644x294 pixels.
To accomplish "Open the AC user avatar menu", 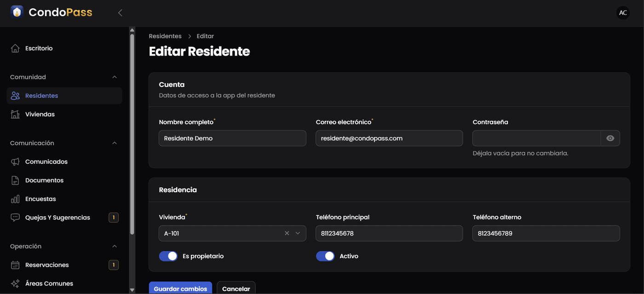I will (x=623, y=13).
